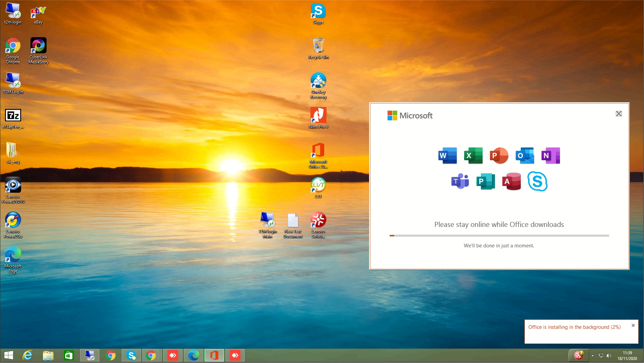Select the Recycle Bin
The height and width of the screenshot is (363, 644).
click(x=318, y=48)
